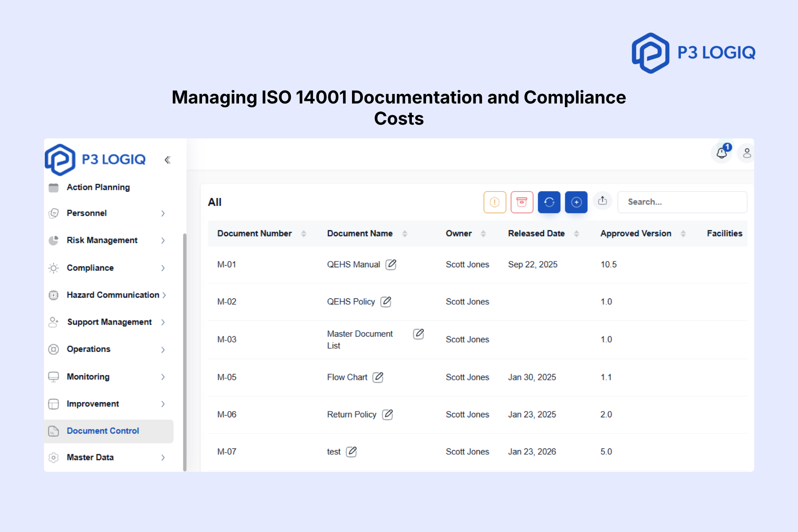Image resolution: width=798 pixels, height=532 pixels.
Task: Collapse the sidebar using double chevron
Action: (x=167, y=160)
